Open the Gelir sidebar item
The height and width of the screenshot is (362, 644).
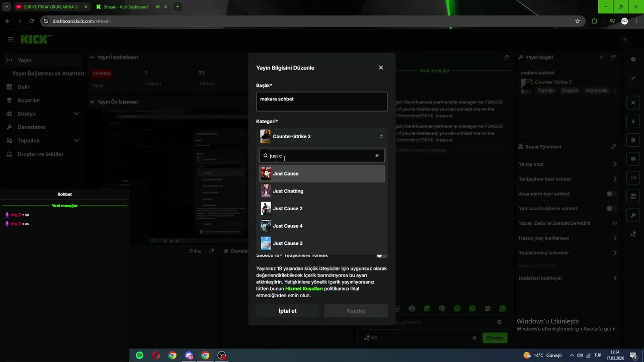(43, 87)
